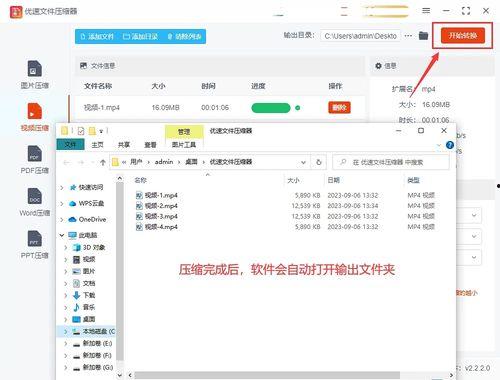Viewport: 500px width, 380px height.
Task: Expand the WPS云盘 tree node
Action: pos(62,203)
